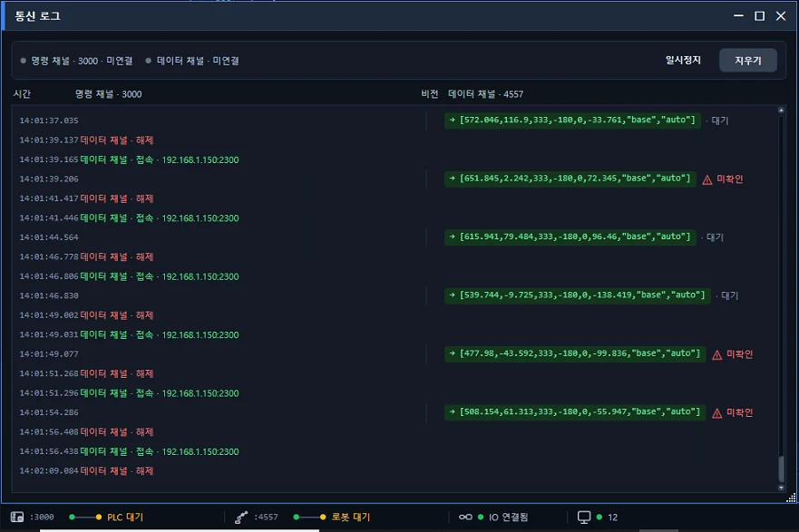Image resolution: width=799 pixels, height=532 pixels.
Task: Click the 명령 채널 status dot indicator
Action: (23, 61)
